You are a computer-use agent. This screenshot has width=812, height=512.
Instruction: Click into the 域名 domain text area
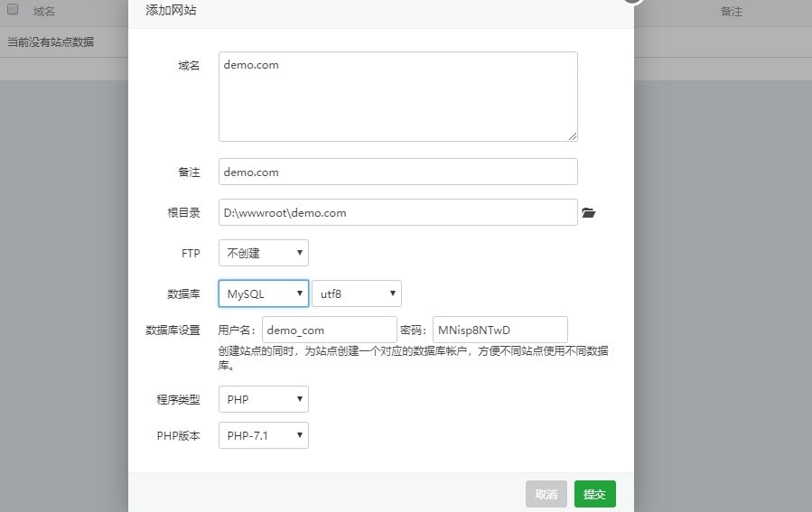pos(397,97)
